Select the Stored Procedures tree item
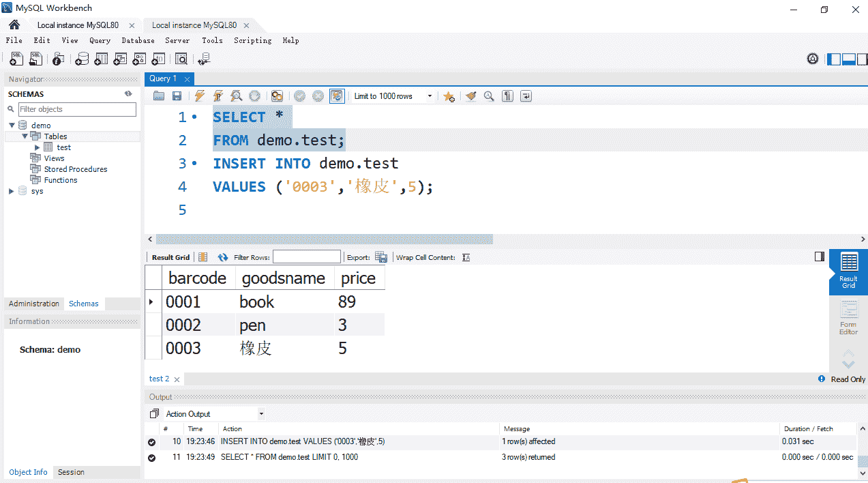 point(76,169)
